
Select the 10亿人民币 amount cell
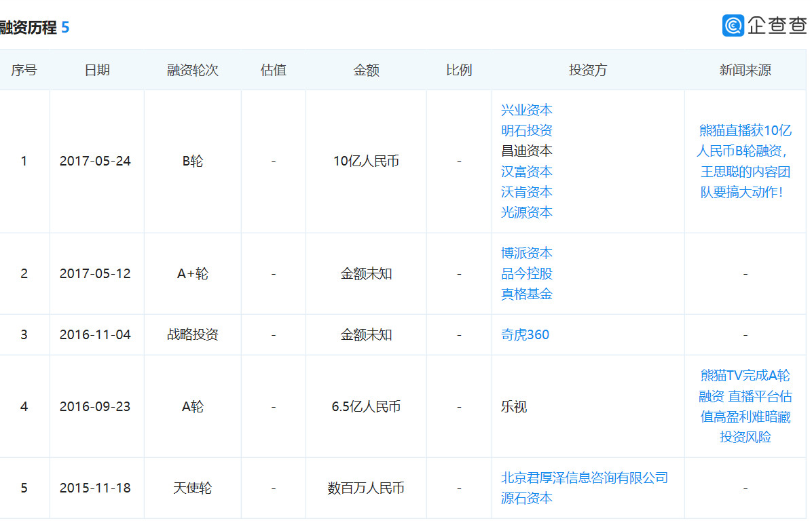pyautogui.click(x=366, y=161)
